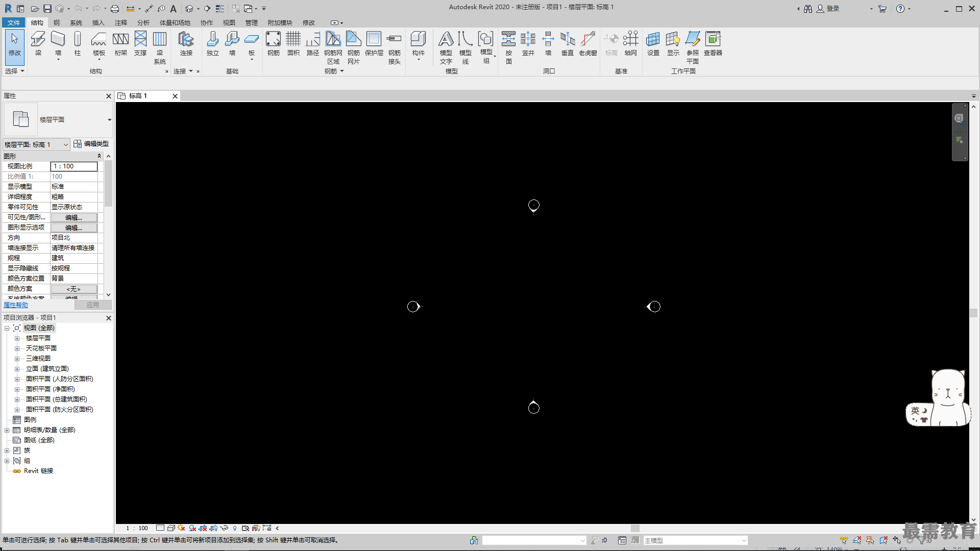Select 图例 in project browser
Screen dimensions: 980x551
point(30,420)
